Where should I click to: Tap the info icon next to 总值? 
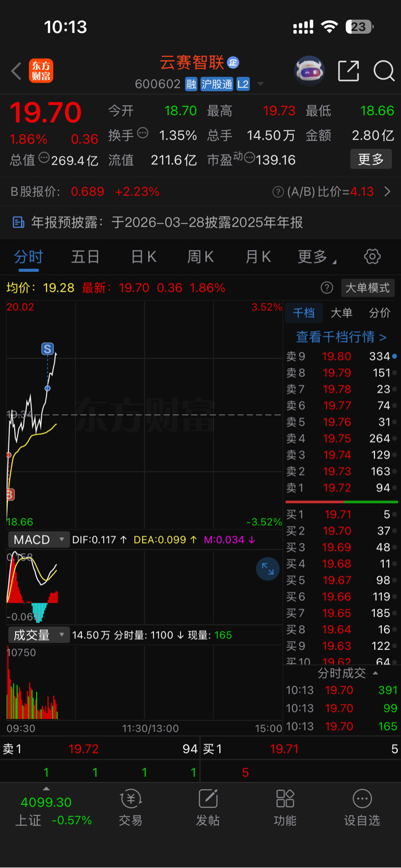click(44, 158)
